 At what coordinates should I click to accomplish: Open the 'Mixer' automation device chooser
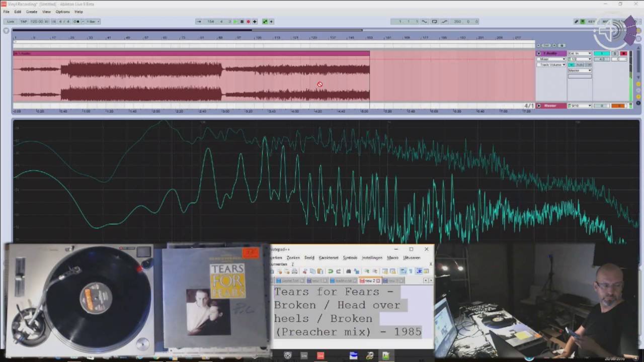[x=551, y=59]
